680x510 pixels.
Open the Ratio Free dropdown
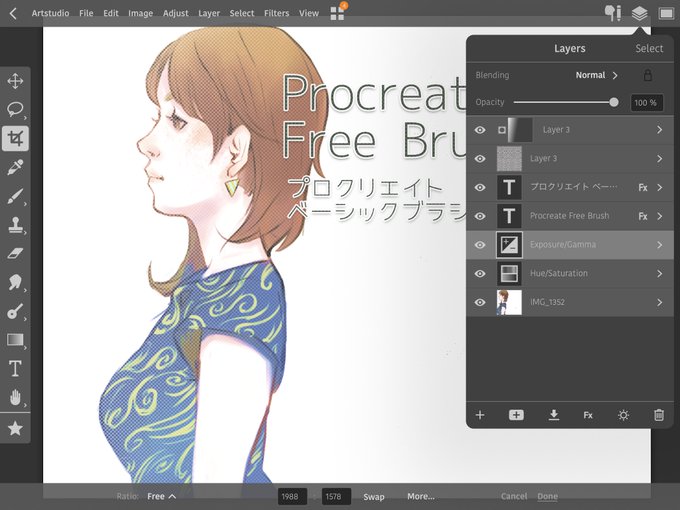[161, 496]
